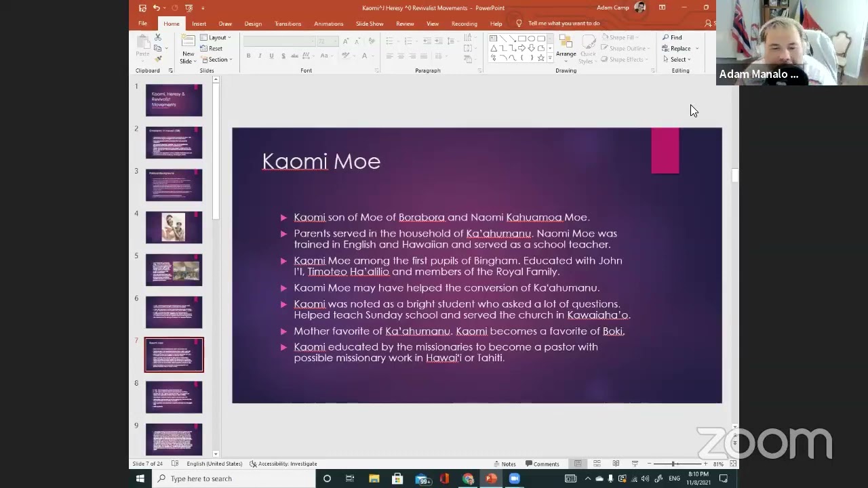Select slide 4 thumbnail with photo
868x488 pixels.
point(174,227)
